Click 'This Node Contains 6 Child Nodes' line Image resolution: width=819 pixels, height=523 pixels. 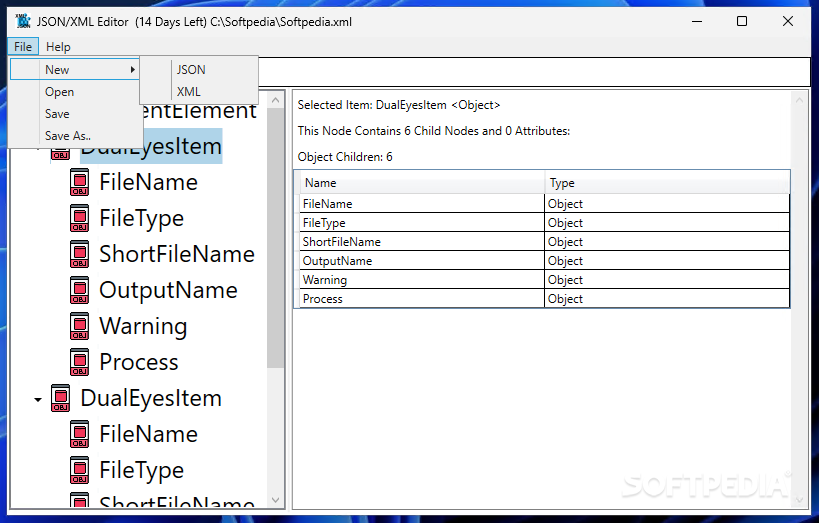pyautogui.click(x=434, y=131)
